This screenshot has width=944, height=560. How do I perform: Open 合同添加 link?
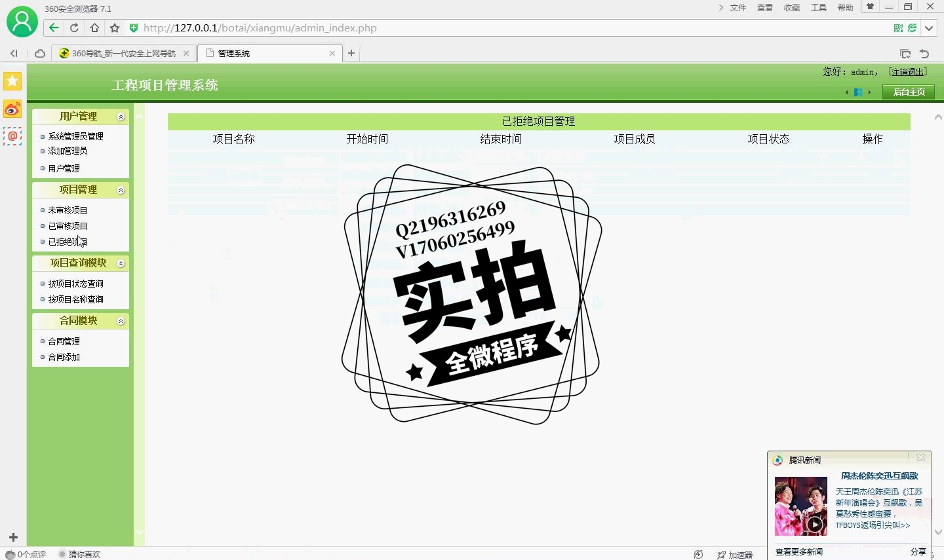point(64,357)
